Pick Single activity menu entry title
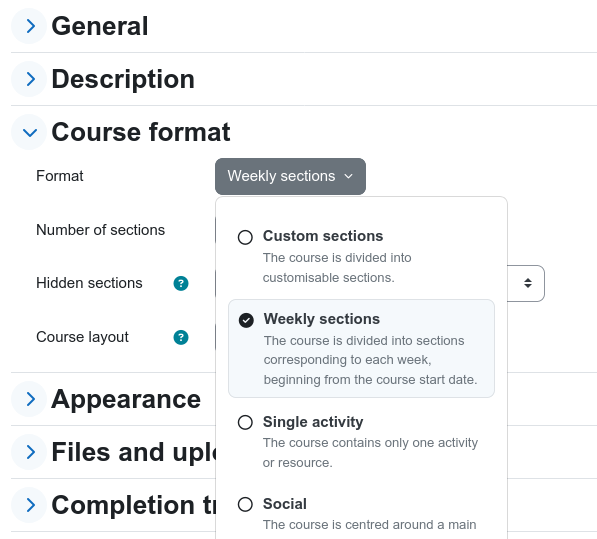Screen dimensions: 597x539 313,422
